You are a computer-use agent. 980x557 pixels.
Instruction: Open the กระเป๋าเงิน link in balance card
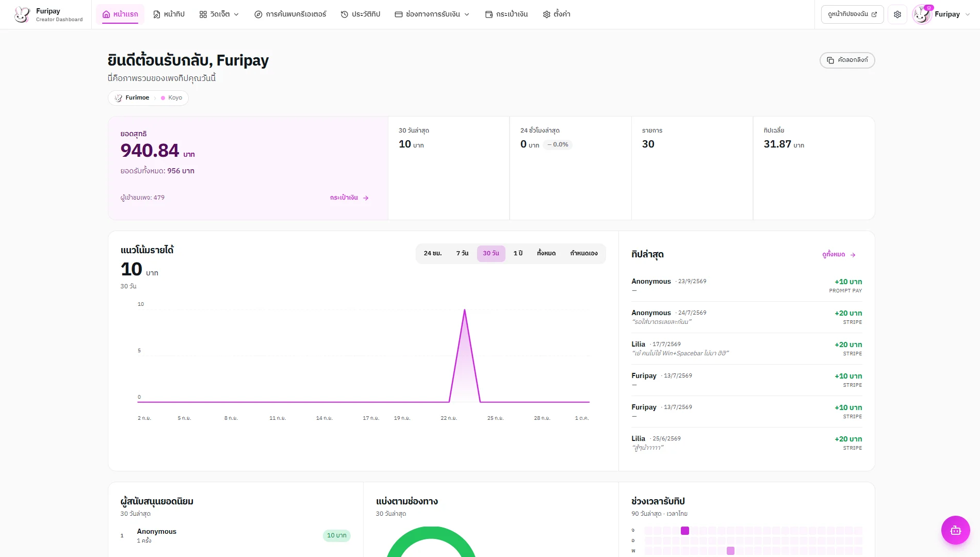349,198
